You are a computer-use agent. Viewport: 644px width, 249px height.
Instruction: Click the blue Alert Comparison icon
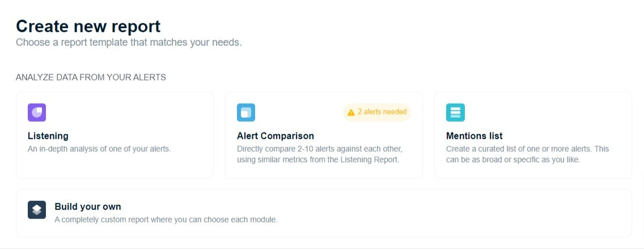pyautogui.click(x=246, y=113)
